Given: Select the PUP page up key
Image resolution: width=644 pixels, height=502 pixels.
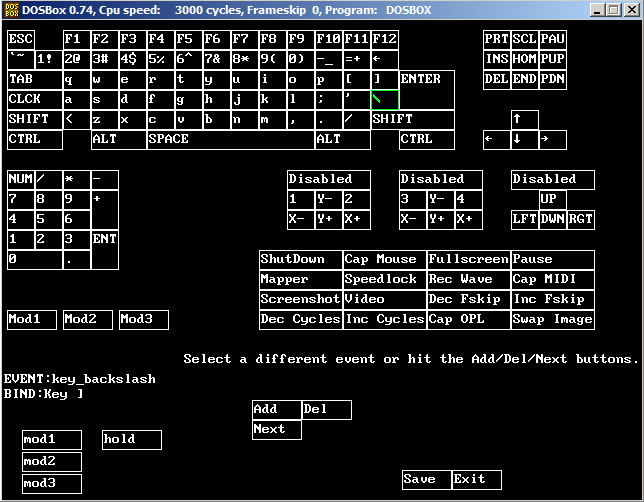Looking at the screenshot, I should (553, 59).
